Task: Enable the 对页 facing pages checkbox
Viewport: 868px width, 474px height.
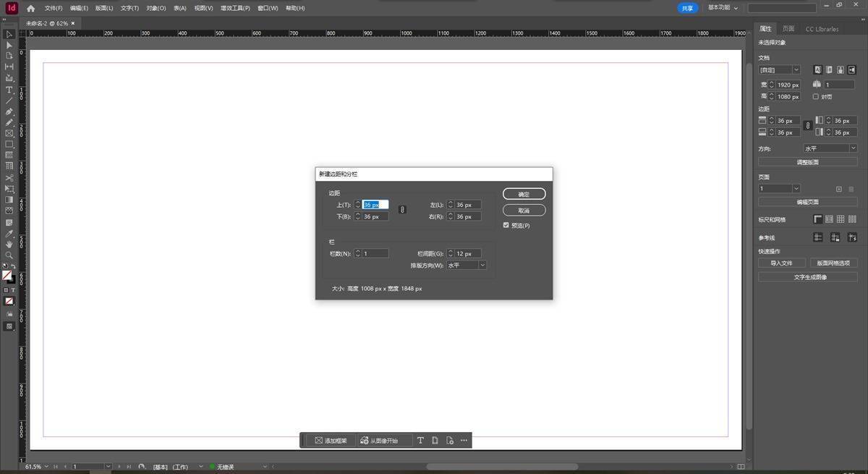Action: [x=816, y=96]
